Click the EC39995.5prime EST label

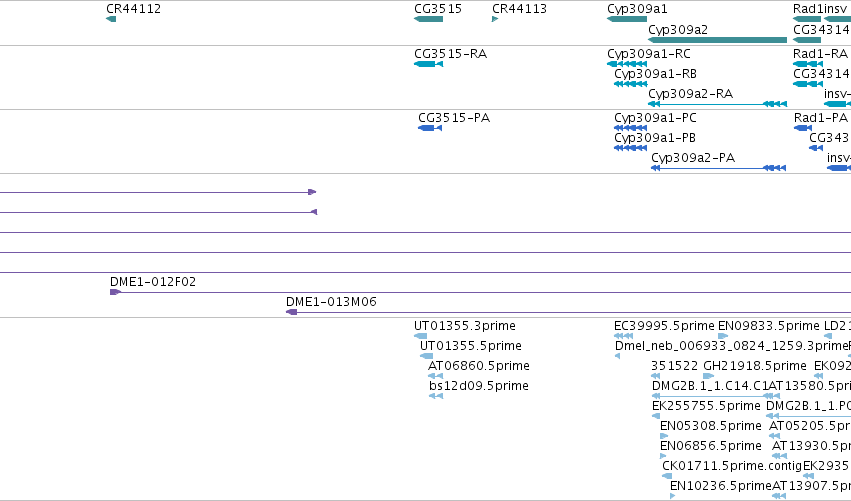pos(664,326)
